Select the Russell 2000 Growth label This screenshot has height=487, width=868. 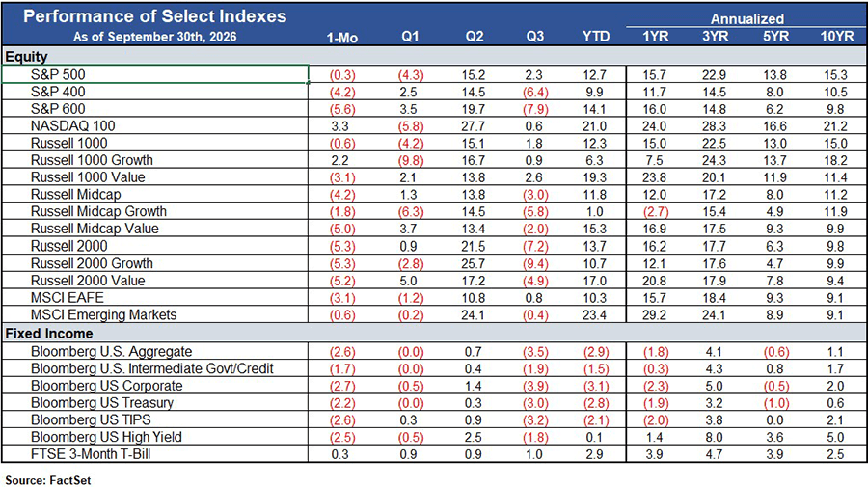pos(92,263)
